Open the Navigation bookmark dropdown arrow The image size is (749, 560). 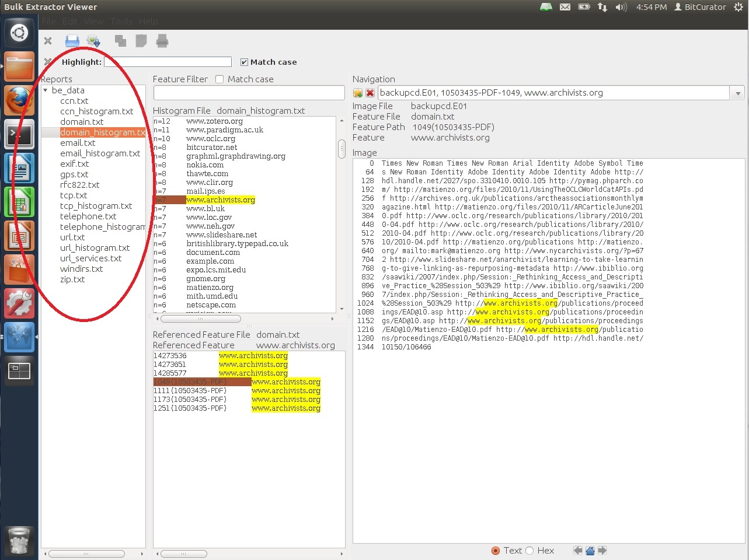[738, 93]
